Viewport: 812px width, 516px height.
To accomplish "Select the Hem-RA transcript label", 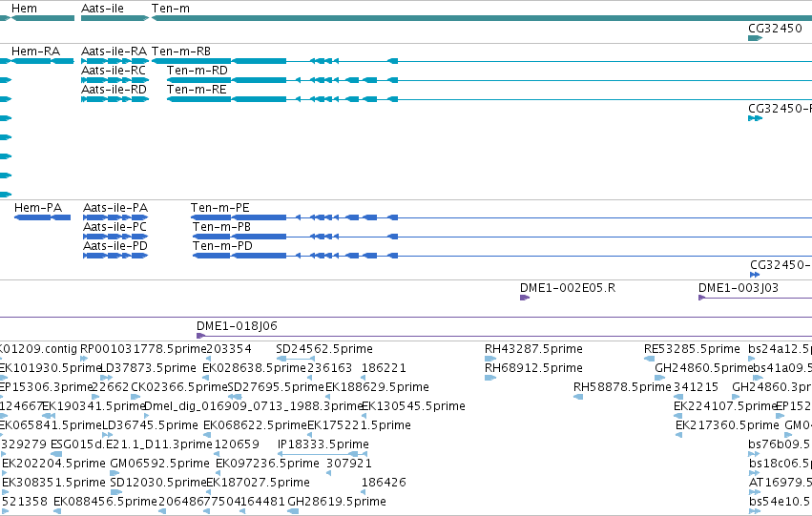I will pyautogui.click(x=35, y=52).
